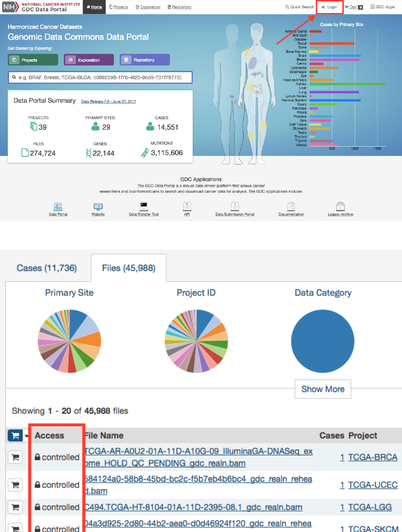Open file 584124a0-58b8 gdc_realn bam link
Viewport: 402px width, 532px height.
point(198,485)
